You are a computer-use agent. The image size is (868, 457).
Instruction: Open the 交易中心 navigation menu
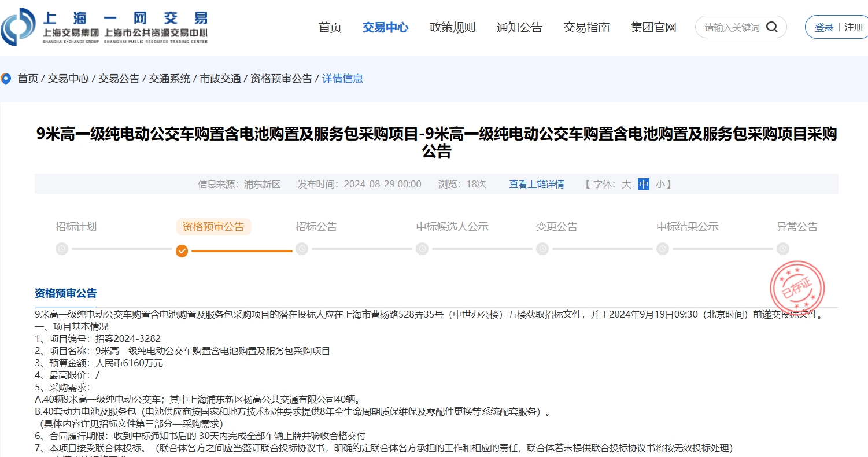(385, 27)
